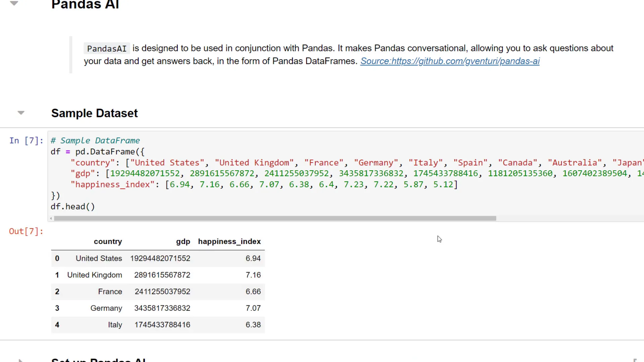
Task: Select the In [7] prompt label
Action: 26,140
